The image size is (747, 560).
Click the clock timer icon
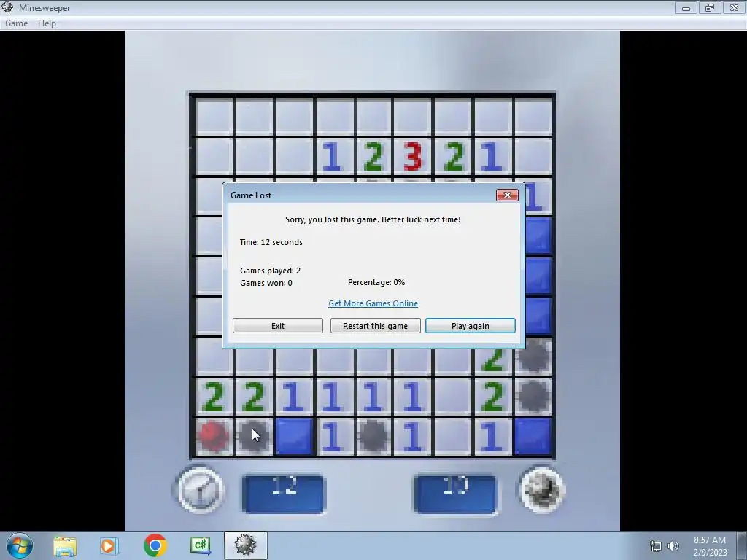tap(200, 489)
